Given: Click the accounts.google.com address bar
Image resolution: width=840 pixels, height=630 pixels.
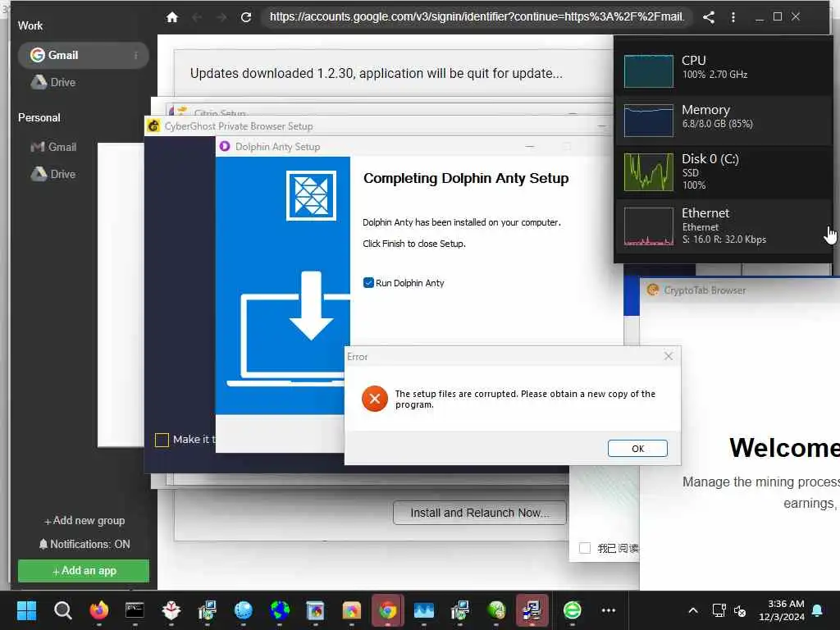Looking at the screenshot, I should pos(477,17).
